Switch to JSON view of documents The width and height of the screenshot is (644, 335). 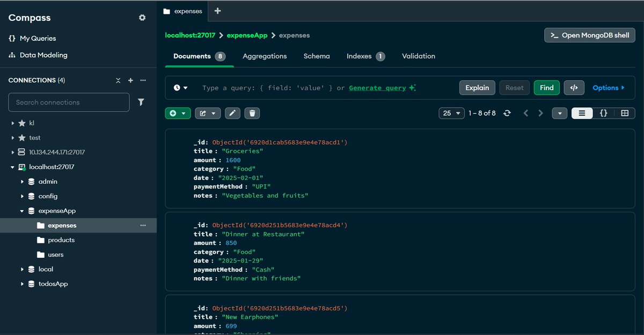(x=603, y=113)
